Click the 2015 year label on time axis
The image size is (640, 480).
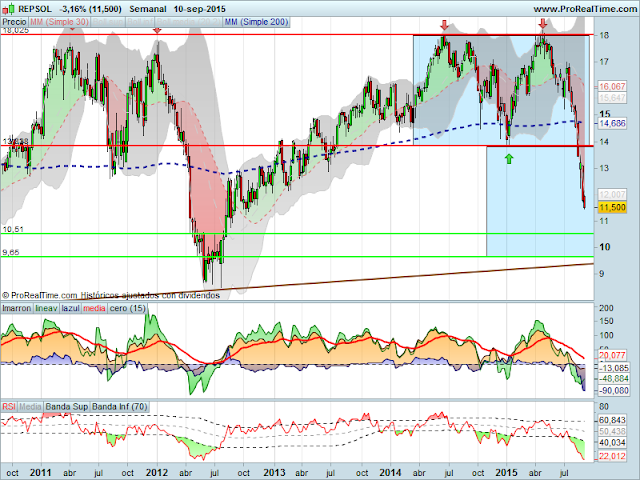click(x=506, y=472)
